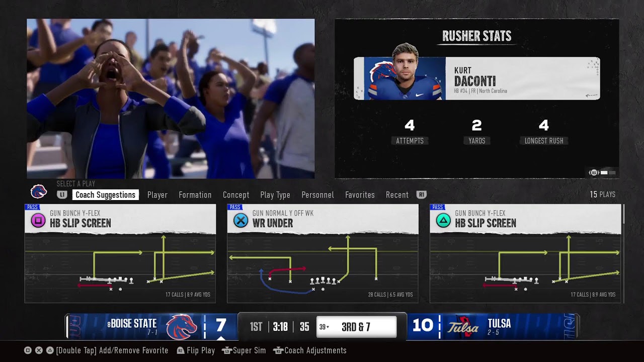Click the PASS tag on the WR Under card
The image size is (644, 362).
pyautogui.click(x=235, y=207)
